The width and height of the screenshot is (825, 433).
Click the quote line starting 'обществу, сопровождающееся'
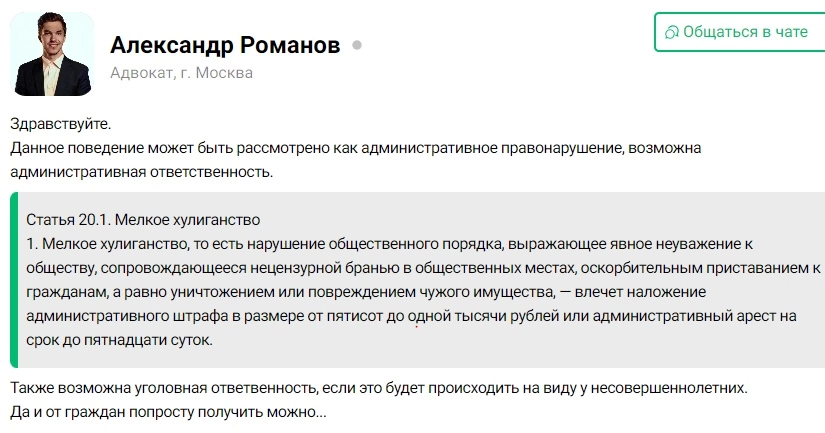click(x=423, y=268)
